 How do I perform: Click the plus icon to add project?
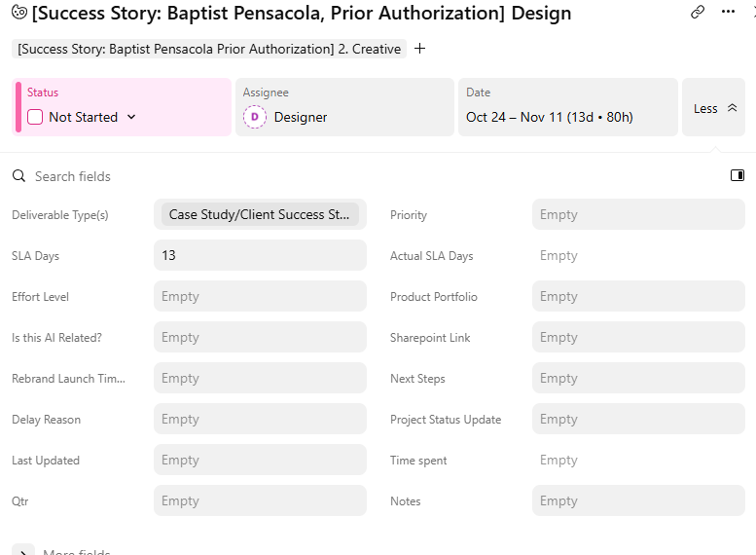[420, 49]
